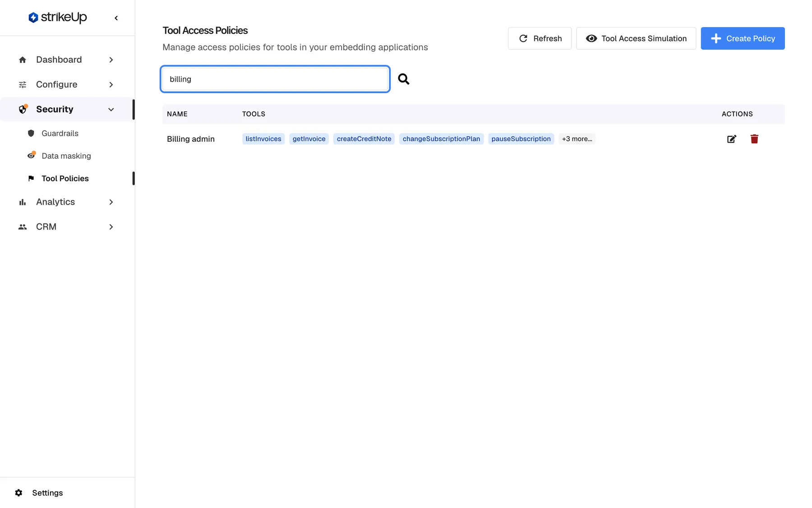Click the Guardrails shield icon

pos(31,133)
